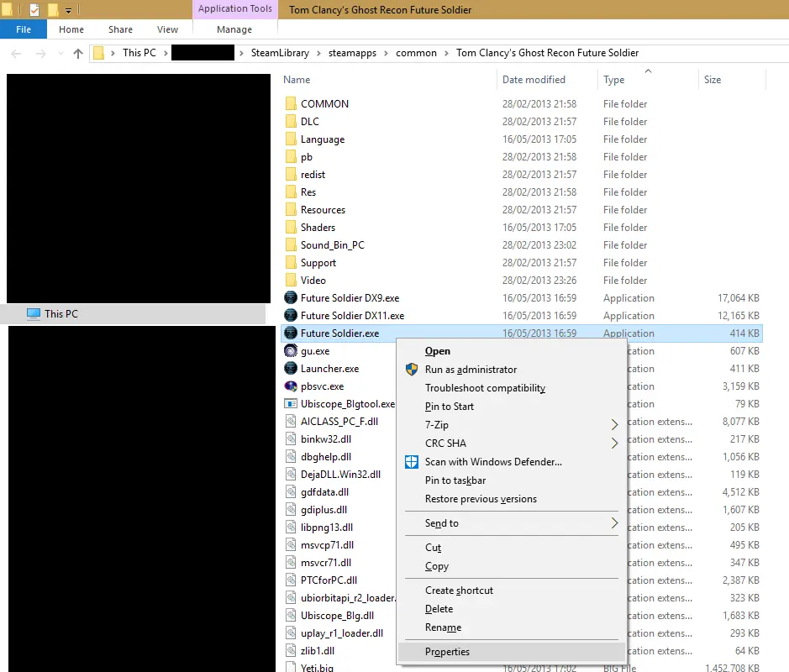This screenshot has width=789, height=672.
Task: Open the Quick Access Toolbar dropdown arrow
Action: 68,11
